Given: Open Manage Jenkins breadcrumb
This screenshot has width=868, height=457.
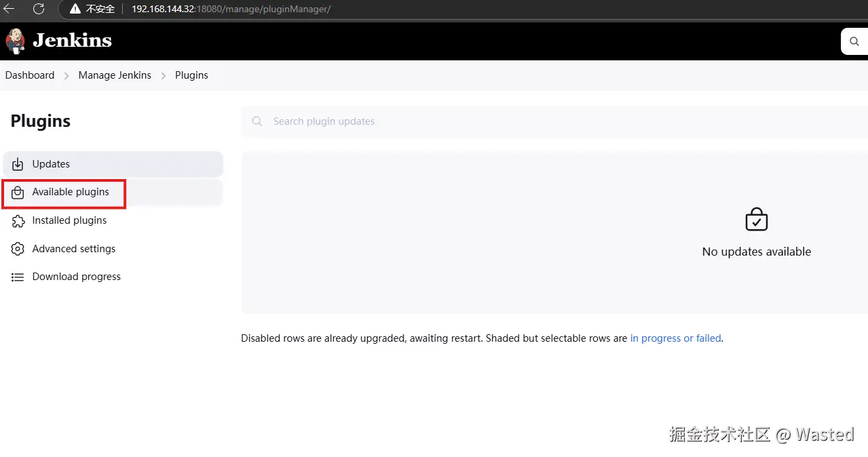Looking at the screenshot, I should tap(115, 75).
